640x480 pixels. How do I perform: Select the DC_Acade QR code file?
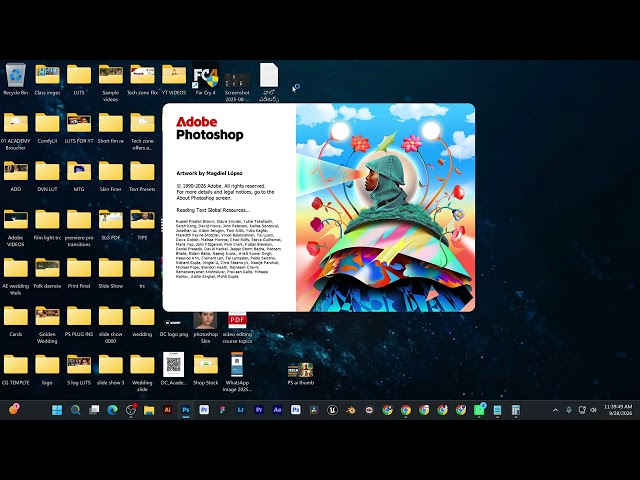coord(174,369)
